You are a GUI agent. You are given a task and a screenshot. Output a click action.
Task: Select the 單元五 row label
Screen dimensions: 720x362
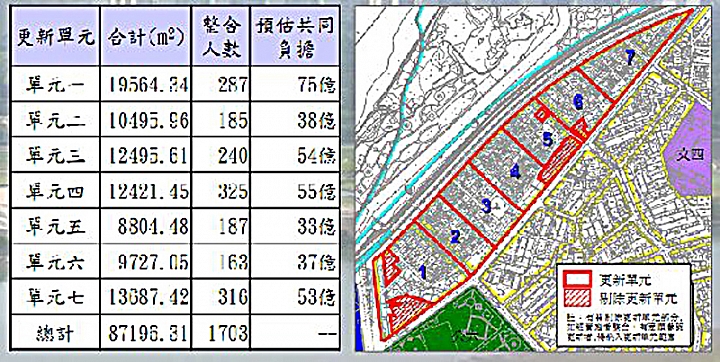pos(56,226)
